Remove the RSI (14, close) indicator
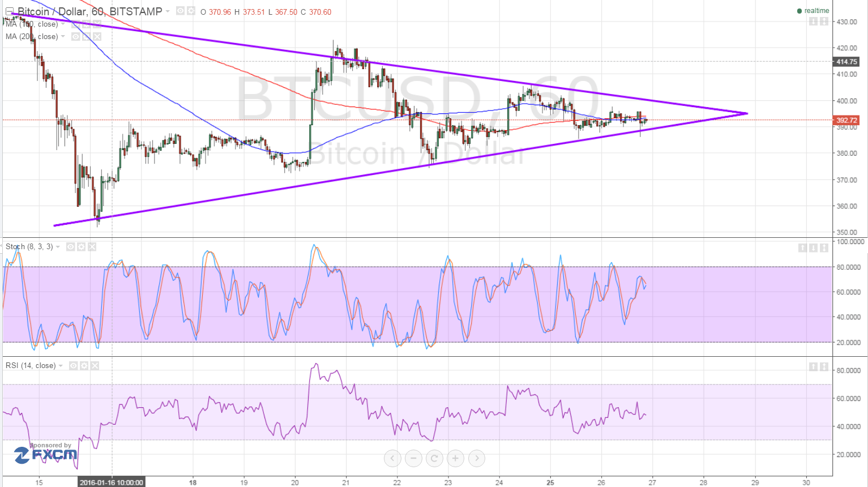 coord(95,366)
